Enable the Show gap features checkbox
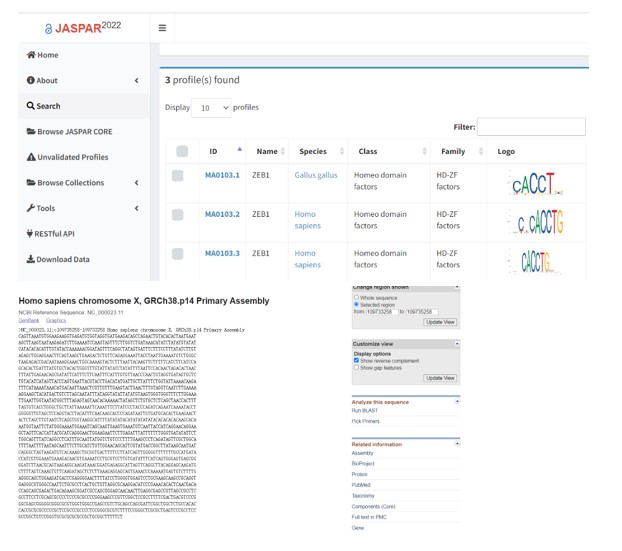This screenshot has width=622, height=551. click(x=357, y=367)
